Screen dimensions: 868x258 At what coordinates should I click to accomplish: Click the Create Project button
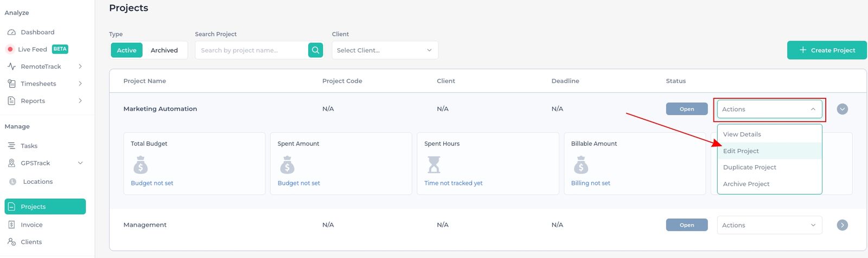pyautogui.click(x=827, y=50)
